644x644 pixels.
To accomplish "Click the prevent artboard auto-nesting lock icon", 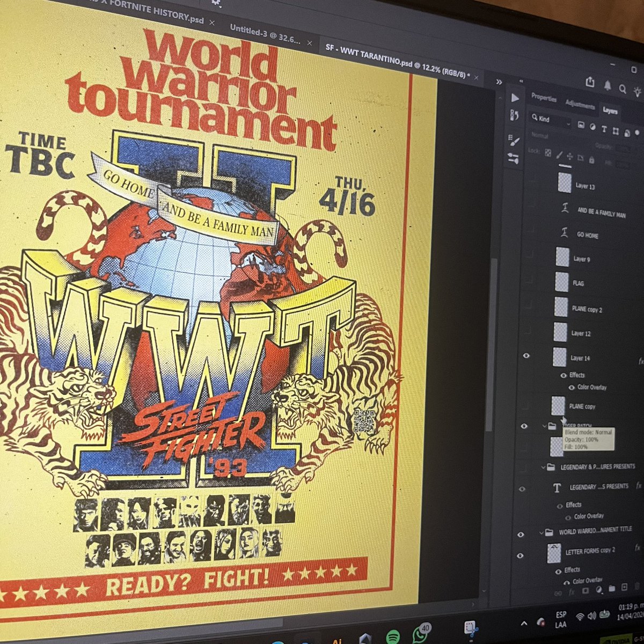I will [581, 158].
